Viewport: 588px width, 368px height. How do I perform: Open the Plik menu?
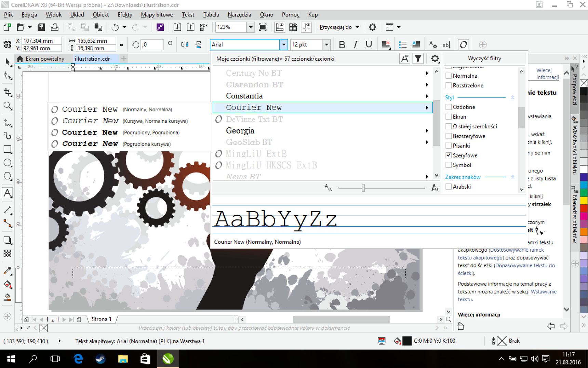click(9, 14)
